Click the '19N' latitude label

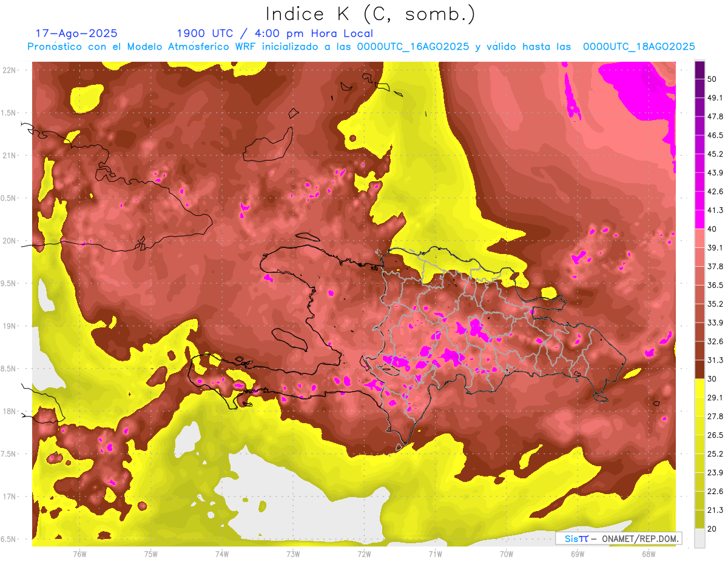pyautogui.click(x=10, y=326)
